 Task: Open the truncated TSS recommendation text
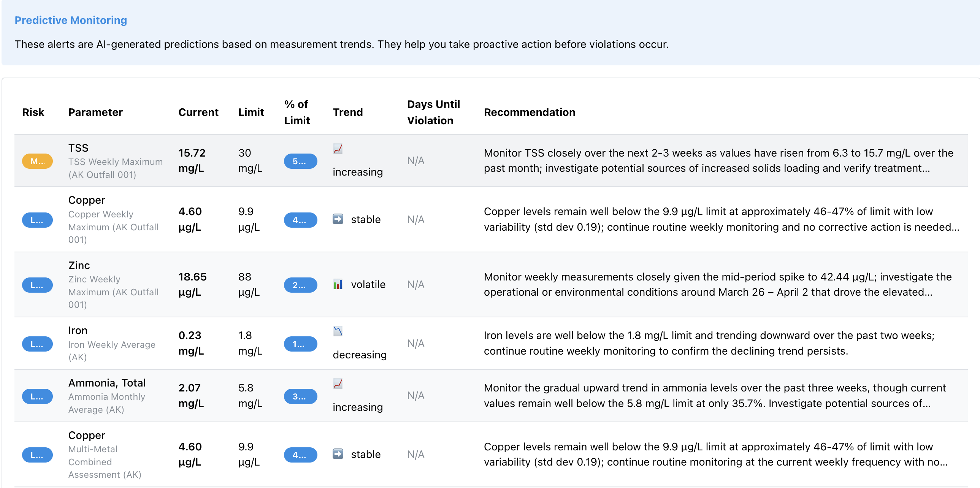point(718,160)
